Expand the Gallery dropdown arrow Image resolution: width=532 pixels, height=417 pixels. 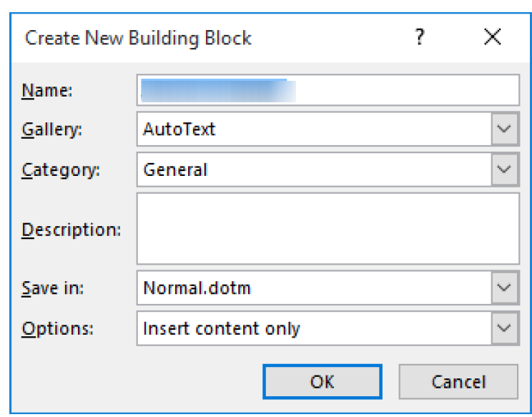505,129
